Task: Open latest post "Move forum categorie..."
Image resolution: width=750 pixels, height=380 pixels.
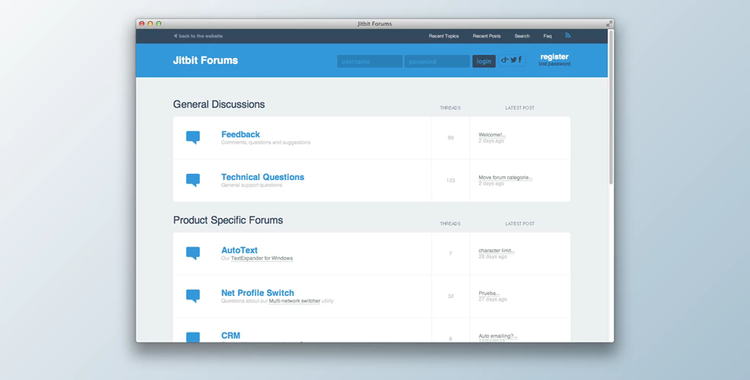Action: tap(505, 178)
